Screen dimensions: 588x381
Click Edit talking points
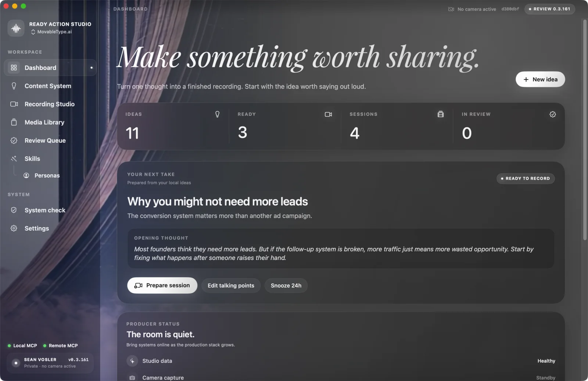[231, 286]
